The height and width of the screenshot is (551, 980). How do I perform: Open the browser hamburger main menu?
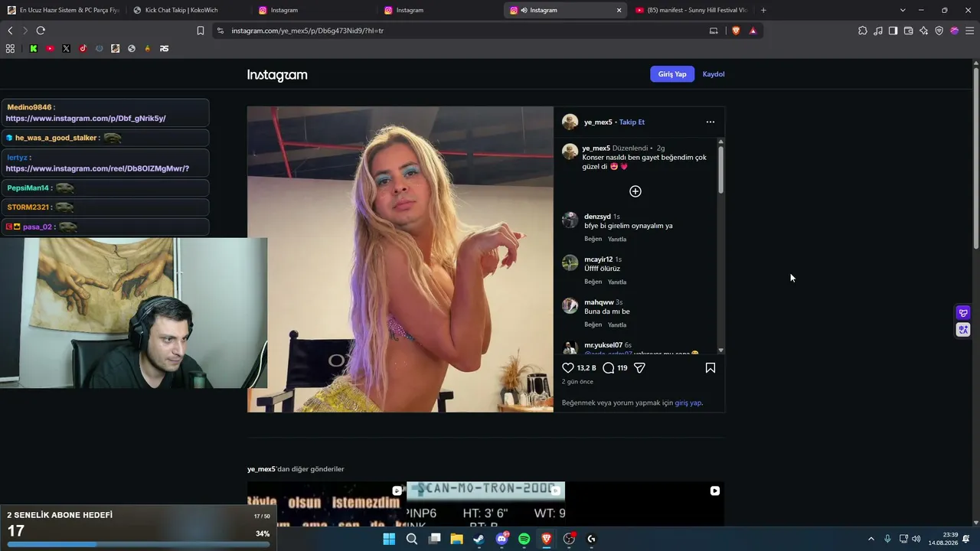coord(970,31)
